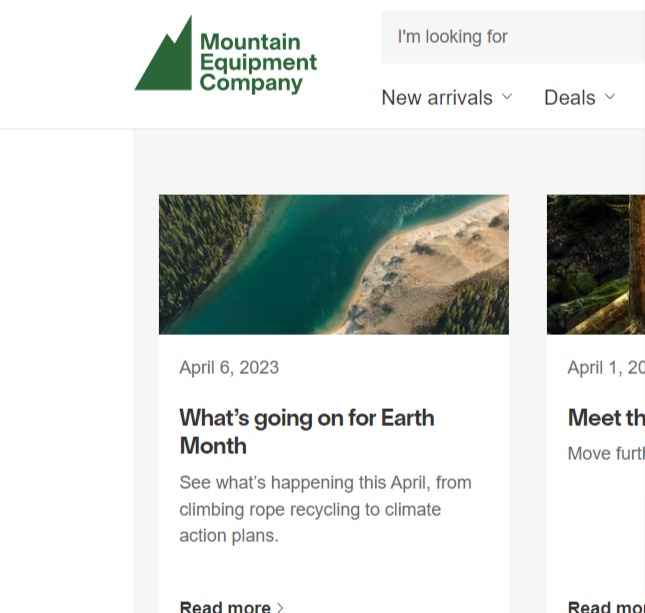
Task: Expand the chevron next to Deals
Action: point(610,97)
